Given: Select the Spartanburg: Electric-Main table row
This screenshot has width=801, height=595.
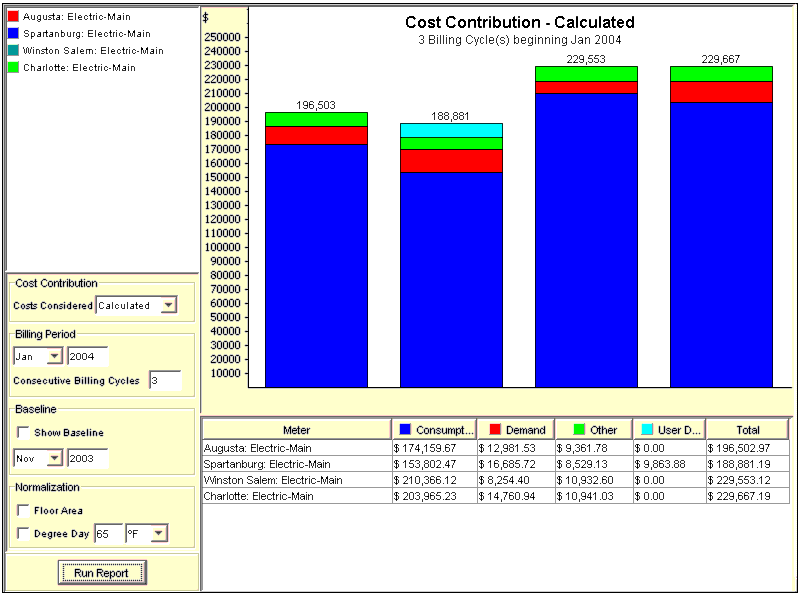Looking at the screenshot, I should 296,464.
